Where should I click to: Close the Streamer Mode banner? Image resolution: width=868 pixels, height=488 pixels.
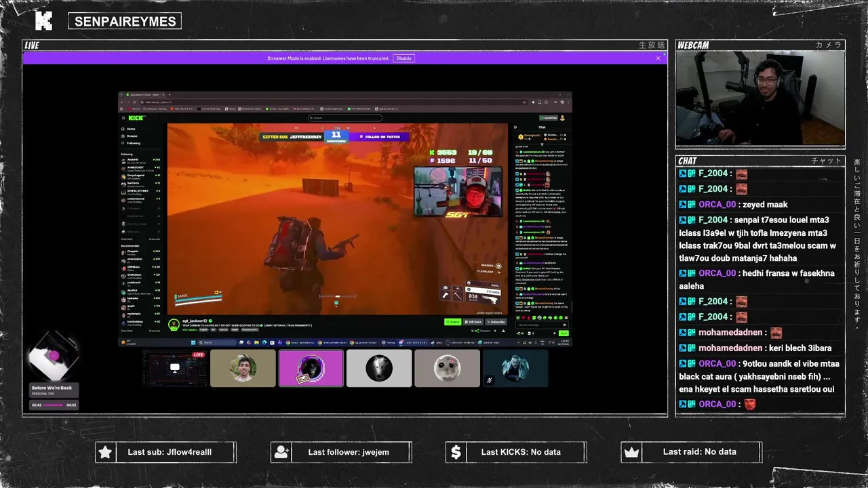tap(658, 58)
